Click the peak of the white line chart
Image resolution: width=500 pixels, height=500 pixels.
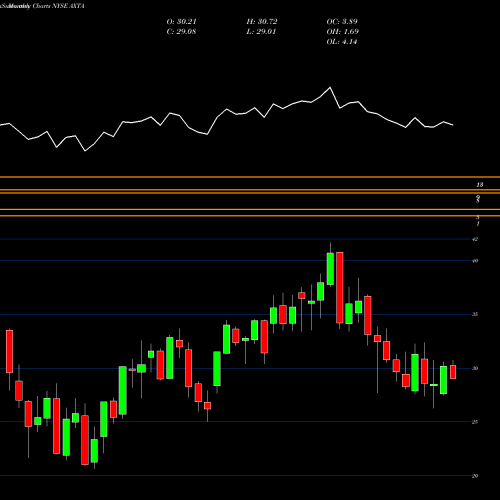tap(330, 87)
